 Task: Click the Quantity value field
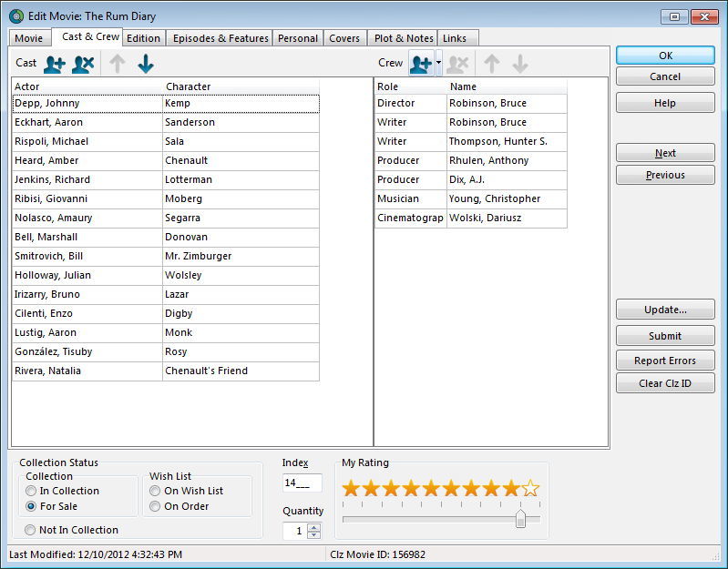point(295,531)
